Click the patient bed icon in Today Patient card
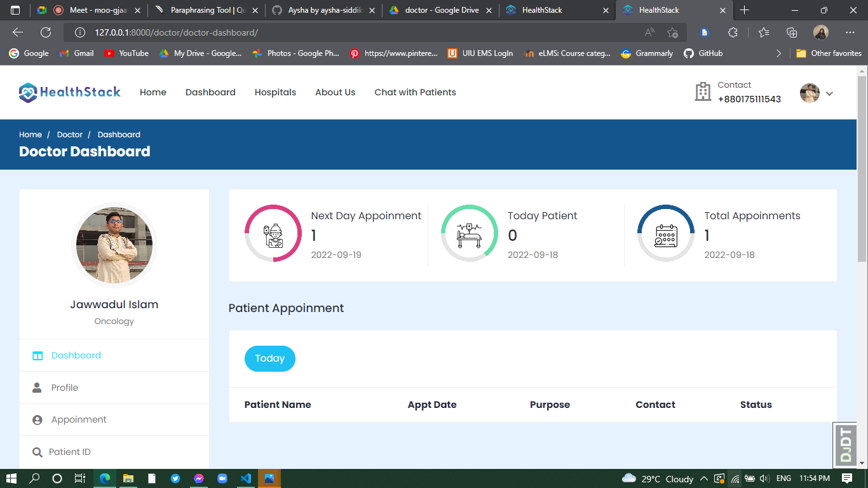This screenshot has height=488, width=868. [469, 233]
